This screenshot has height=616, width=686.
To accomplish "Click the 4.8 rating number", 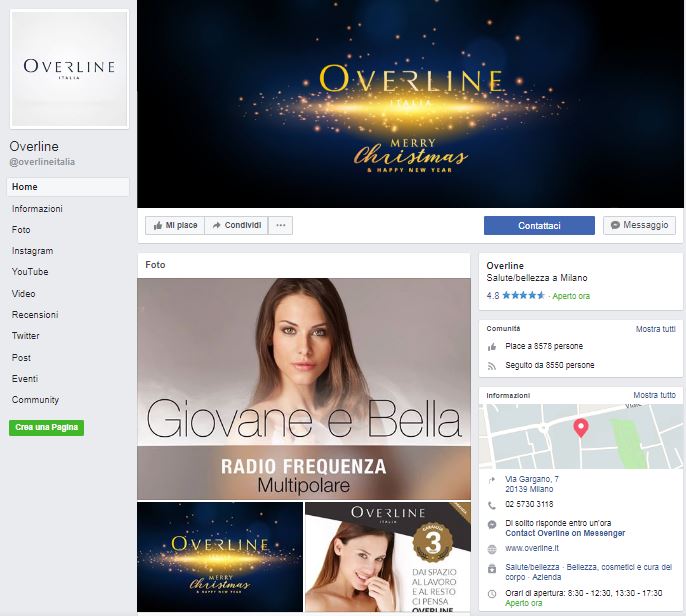I will click(x=493, y=295).
